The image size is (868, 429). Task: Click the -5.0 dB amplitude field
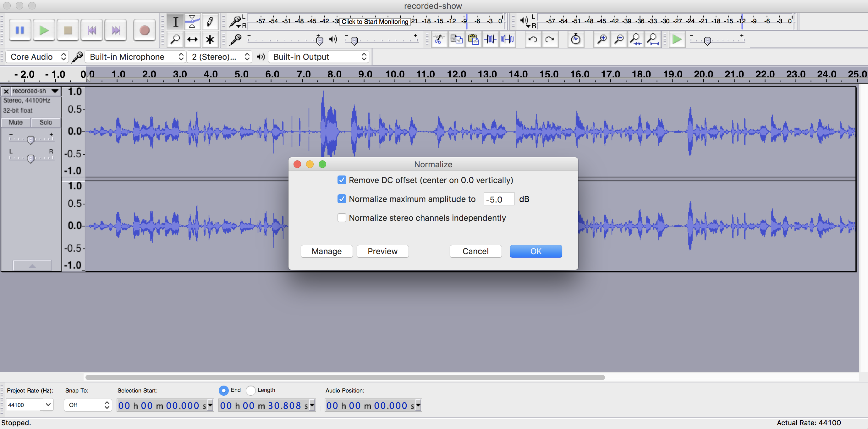point(499,199)
